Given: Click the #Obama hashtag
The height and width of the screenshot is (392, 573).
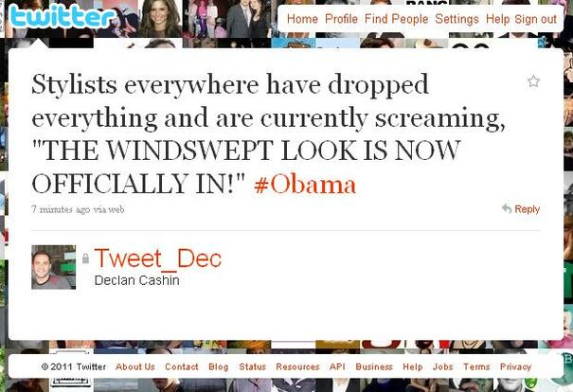Looking at the screenshot, I should tap(305, 184).
